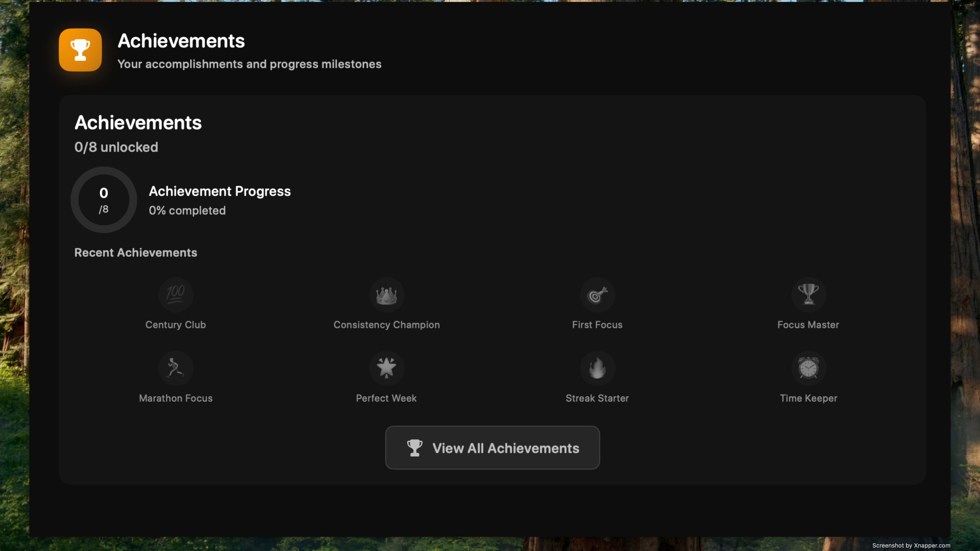Click the 0/8 unlocked status text
The image size is (980, 551).
coord(116,147)
